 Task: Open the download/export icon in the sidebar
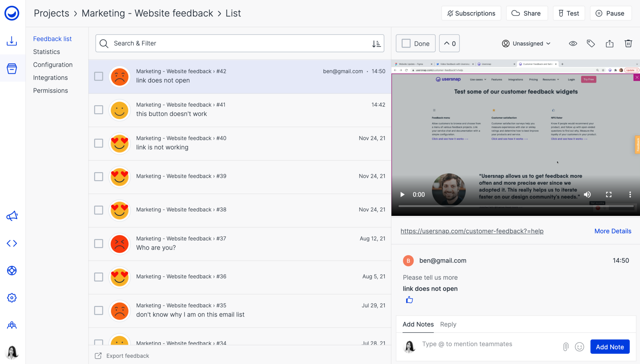(12, 41)
